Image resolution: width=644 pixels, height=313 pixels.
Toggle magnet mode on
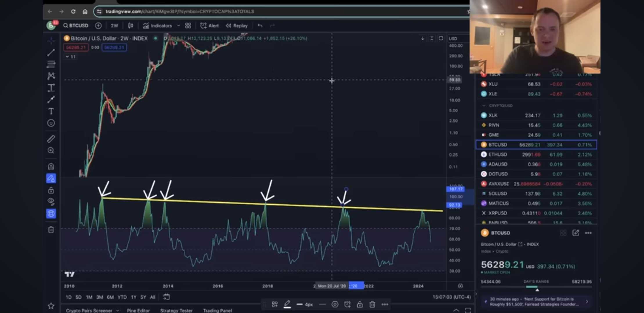(x=51, y=166)
